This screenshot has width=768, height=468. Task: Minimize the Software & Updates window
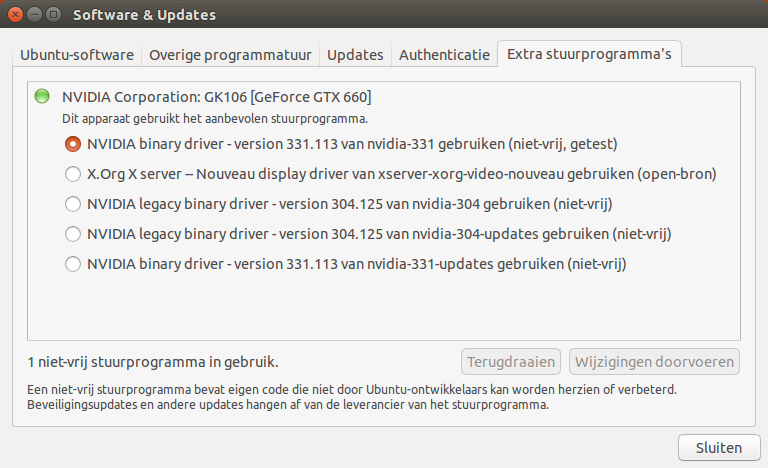(x=34, y=15)
